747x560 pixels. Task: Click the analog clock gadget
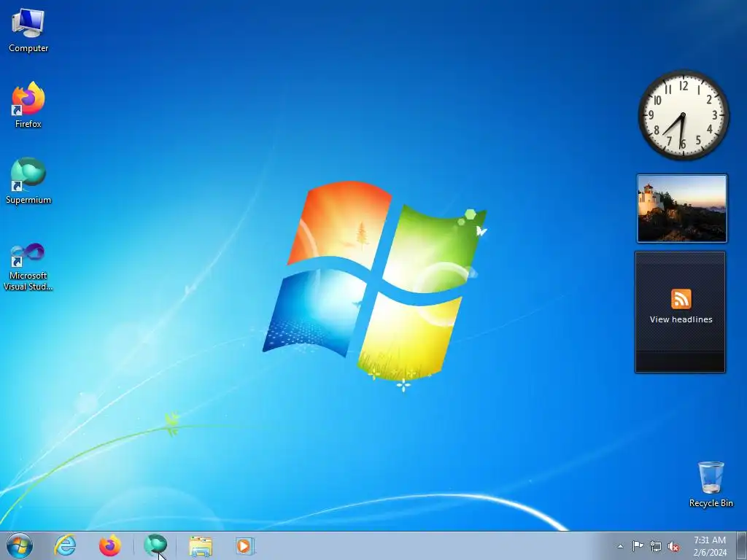[x=683, y=115]
